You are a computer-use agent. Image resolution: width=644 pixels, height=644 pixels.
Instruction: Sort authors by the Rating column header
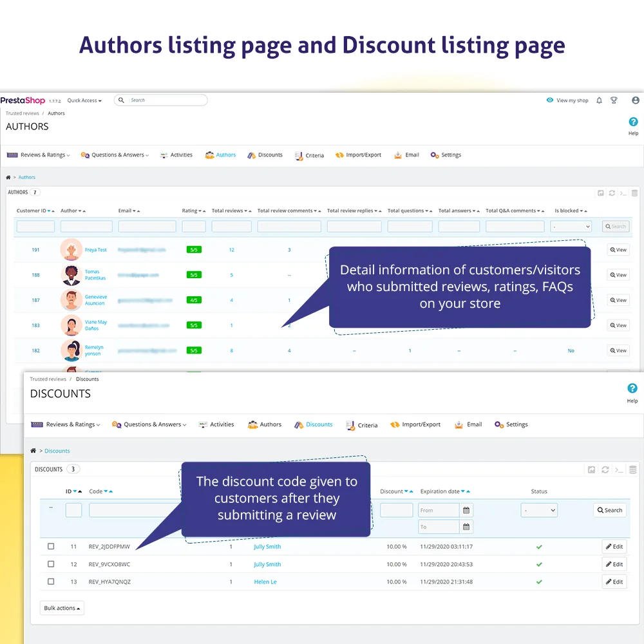pyautogui.click(x=191, y=211)
